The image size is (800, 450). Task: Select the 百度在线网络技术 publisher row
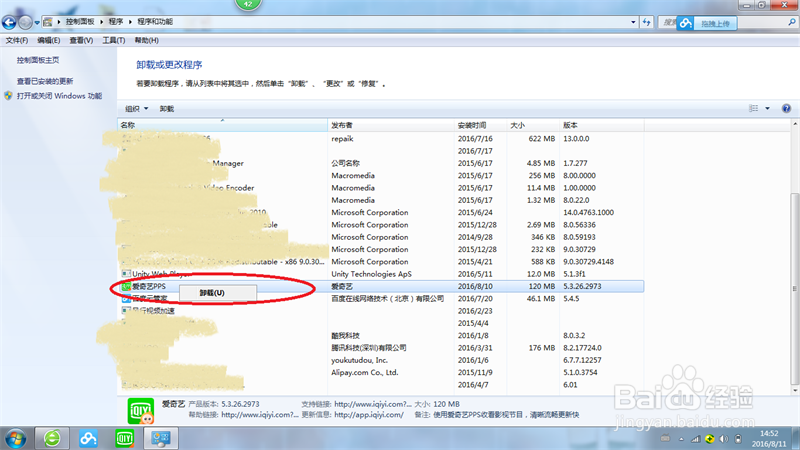(x=381, y=298)
